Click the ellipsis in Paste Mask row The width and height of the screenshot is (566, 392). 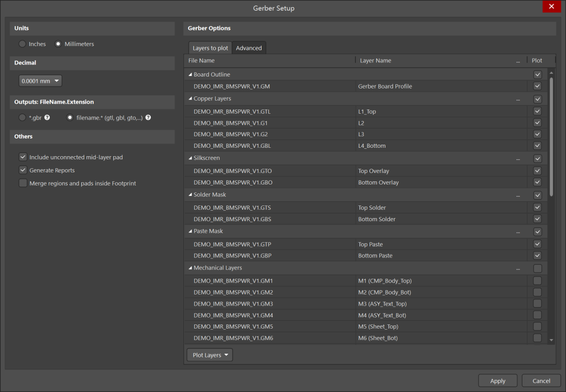click(518, 232)
